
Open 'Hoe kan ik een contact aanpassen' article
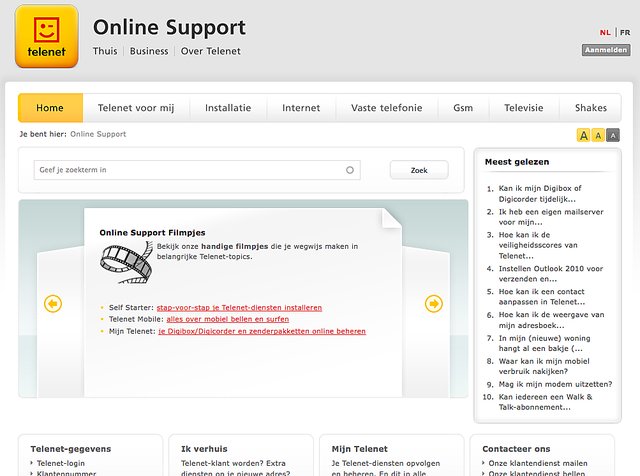point(542,297)
